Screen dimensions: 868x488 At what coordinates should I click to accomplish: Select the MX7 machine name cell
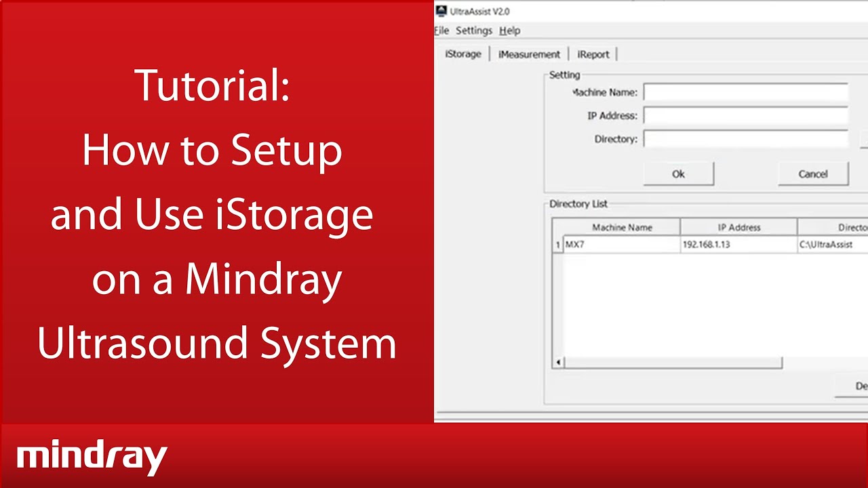coord(622,245)
